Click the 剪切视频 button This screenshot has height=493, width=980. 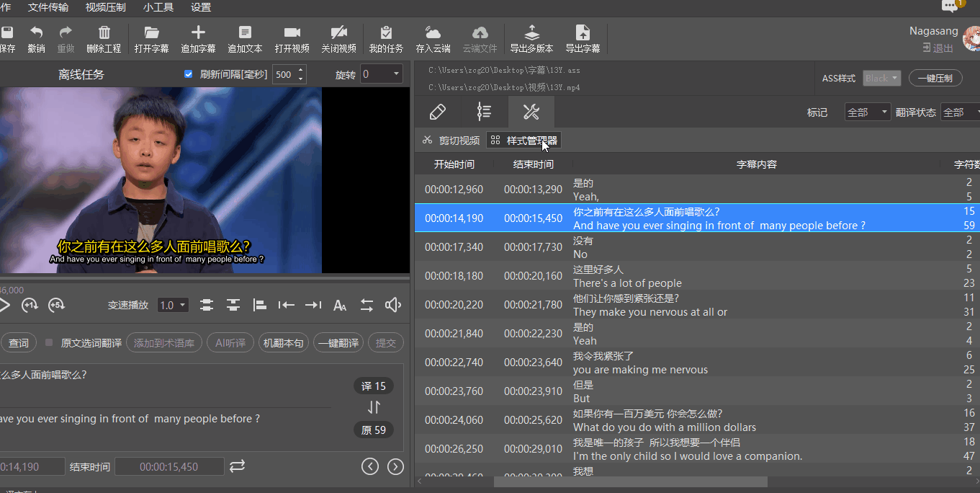(x=451, y=141)
